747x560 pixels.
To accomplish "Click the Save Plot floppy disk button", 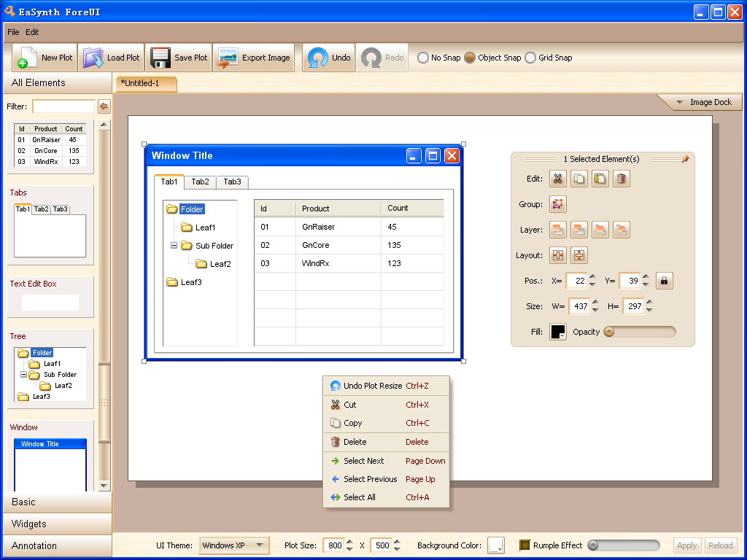I will (x=178, y=58).
